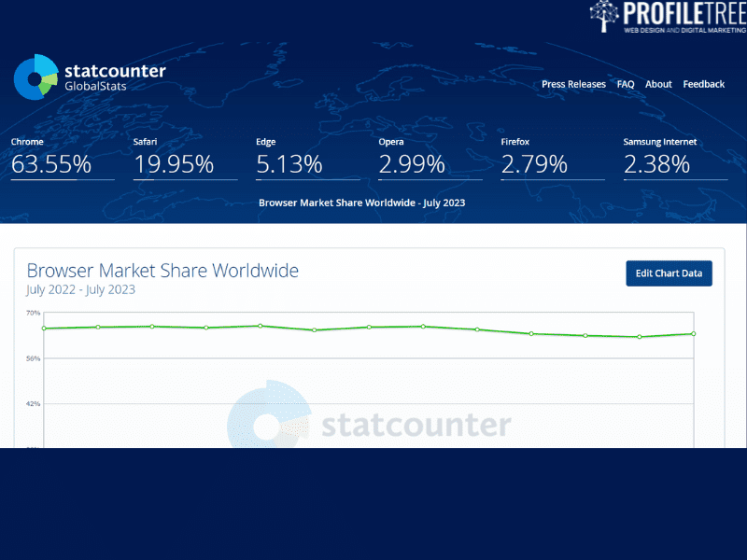Click the statcounter GlobalStats logo
The height and width of the screenshot is (560, 747).
tap(90, 77)
